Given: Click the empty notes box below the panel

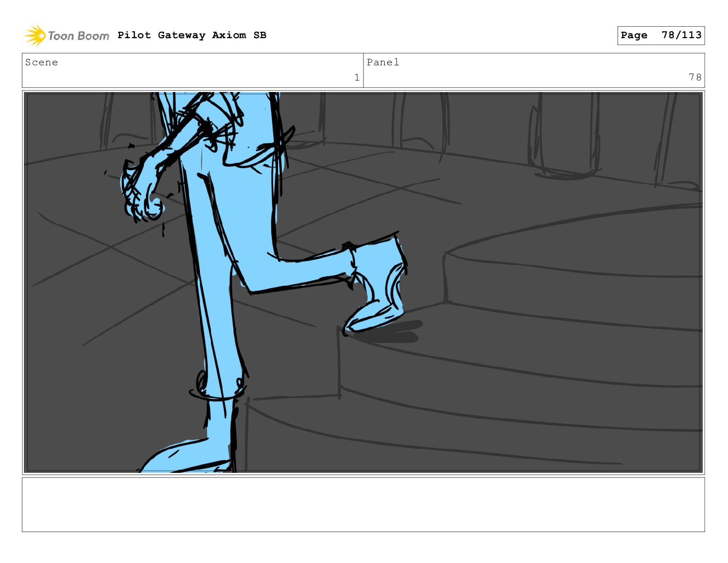Looking at the screenshot, I should pos(364,505).
